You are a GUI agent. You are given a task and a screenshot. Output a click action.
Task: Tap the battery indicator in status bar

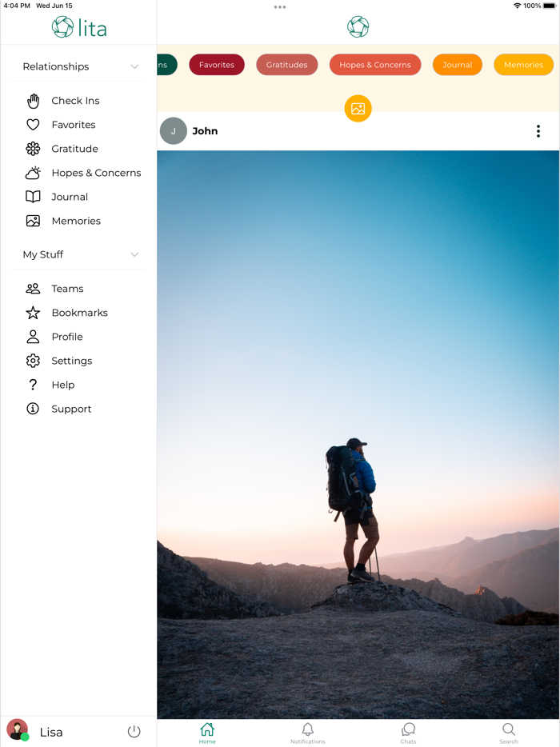(550, 6)
